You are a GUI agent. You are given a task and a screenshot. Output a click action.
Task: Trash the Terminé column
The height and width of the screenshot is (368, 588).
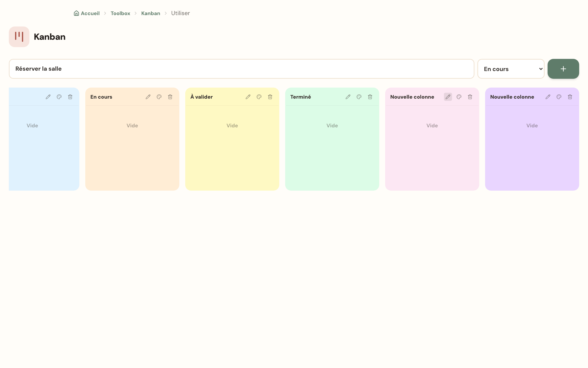coord(370,97)
